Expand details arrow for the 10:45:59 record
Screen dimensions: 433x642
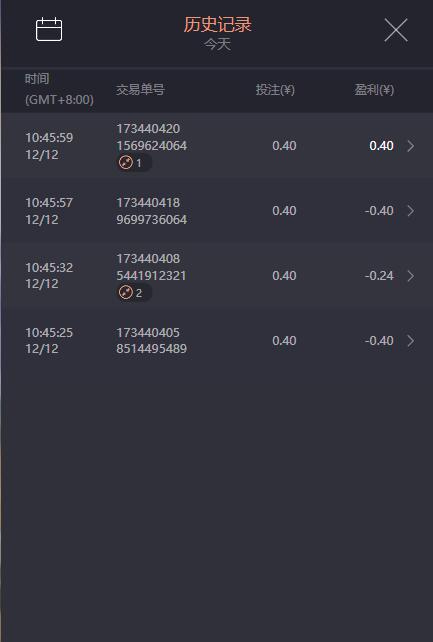point(410,146)
